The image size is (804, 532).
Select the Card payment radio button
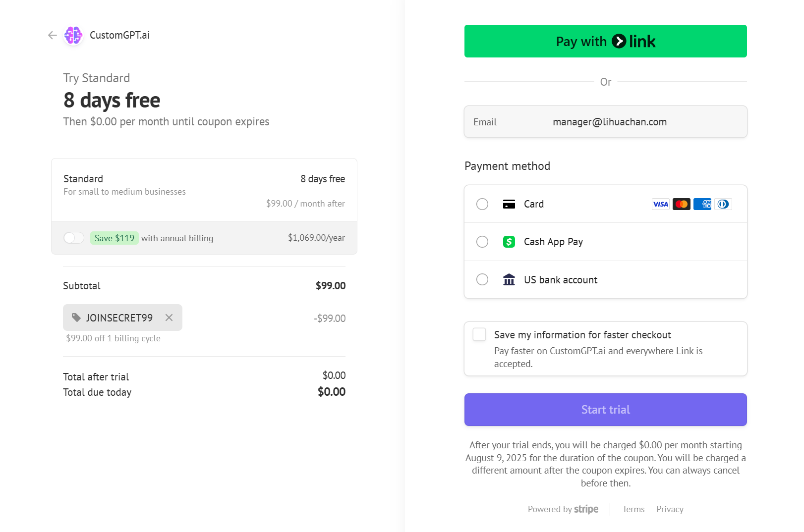(482, 204)
